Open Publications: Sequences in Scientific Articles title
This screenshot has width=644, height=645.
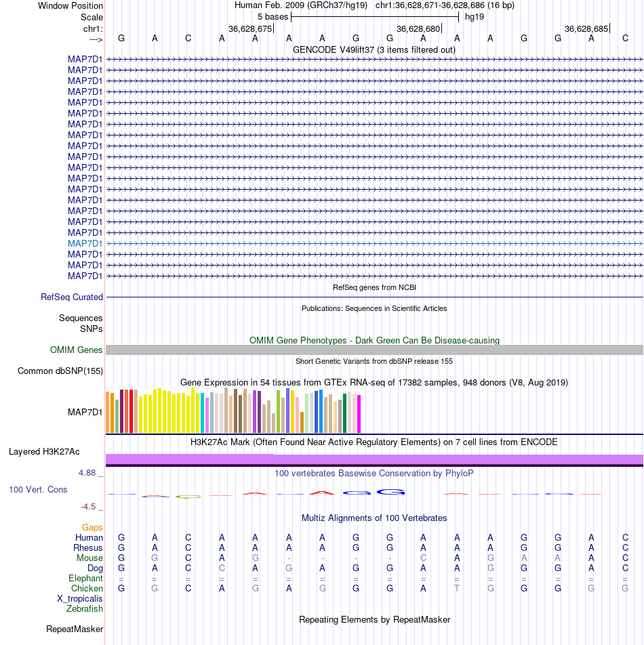tap(374, 308)
